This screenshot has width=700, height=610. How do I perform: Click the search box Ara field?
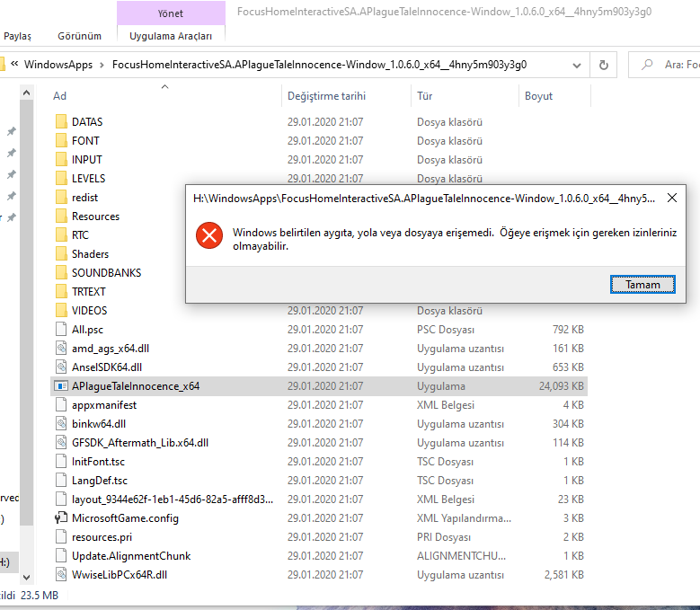[664, 66]
